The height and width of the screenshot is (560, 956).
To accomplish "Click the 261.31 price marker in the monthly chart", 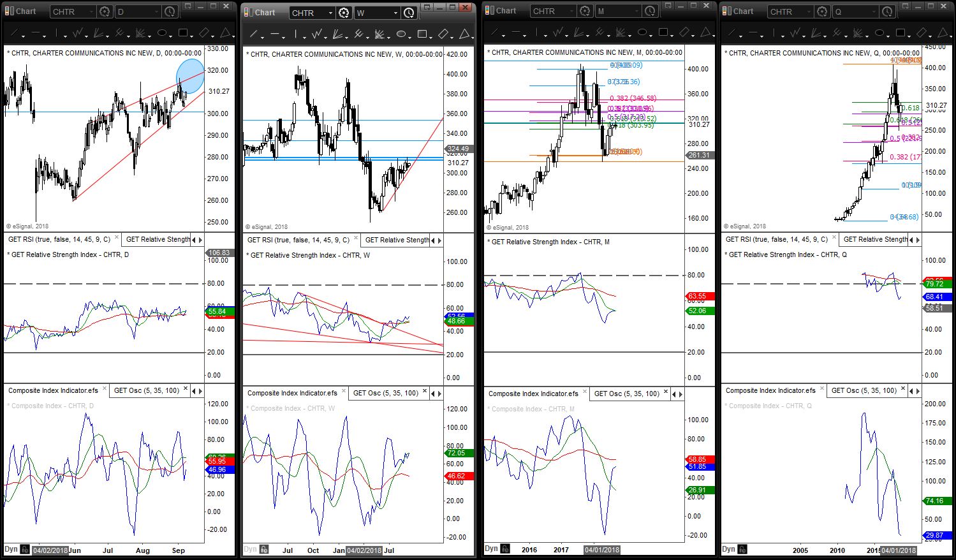I will [699, 155].
